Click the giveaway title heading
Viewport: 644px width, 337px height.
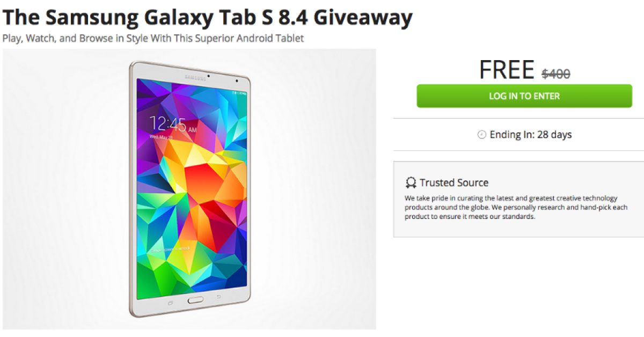click(x=208, y=17)
